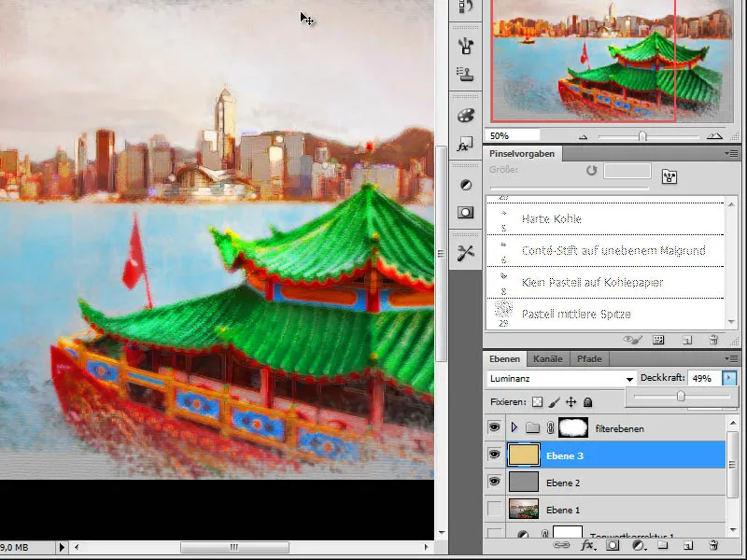This screenshot has height=560, width=747.
Task: Select Klein Pastell auf Kohlepapier brush
Action: 605,283
